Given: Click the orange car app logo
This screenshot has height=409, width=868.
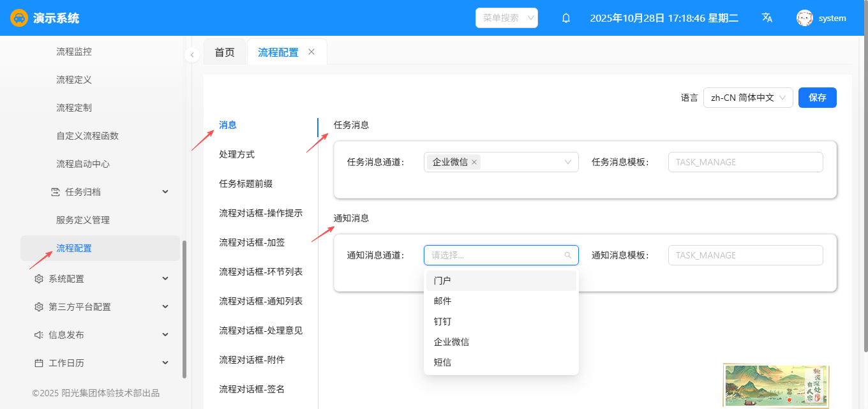Looking at the screenshot, I should click(x=19, y=18).
